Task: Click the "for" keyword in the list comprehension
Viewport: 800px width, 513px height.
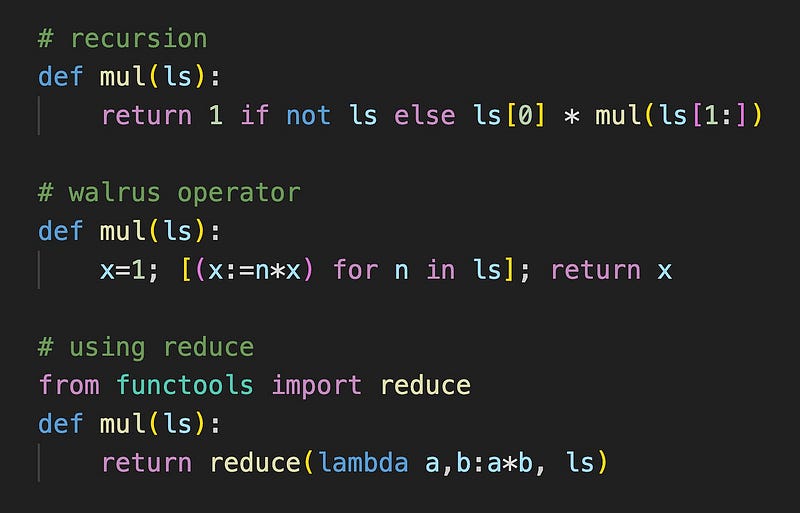Action: pos(355,270)
